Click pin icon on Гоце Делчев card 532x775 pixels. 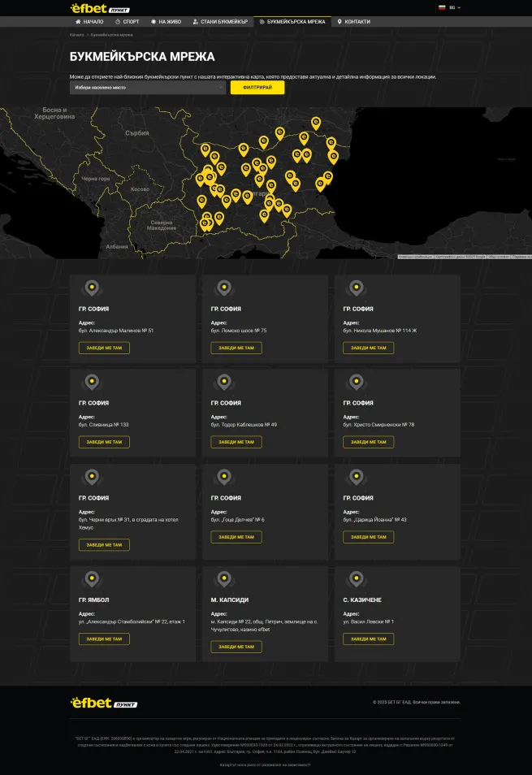tap(224, 477)
